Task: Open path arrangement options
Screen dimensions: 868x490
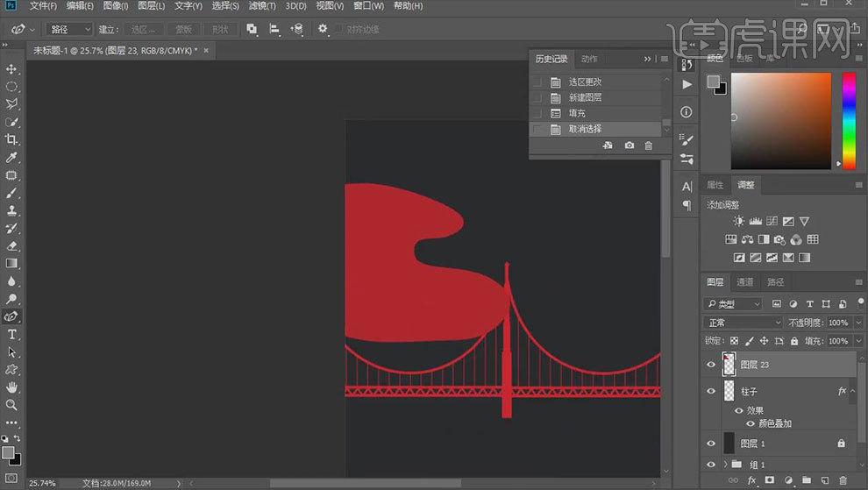Action: [x=297, y=29]
